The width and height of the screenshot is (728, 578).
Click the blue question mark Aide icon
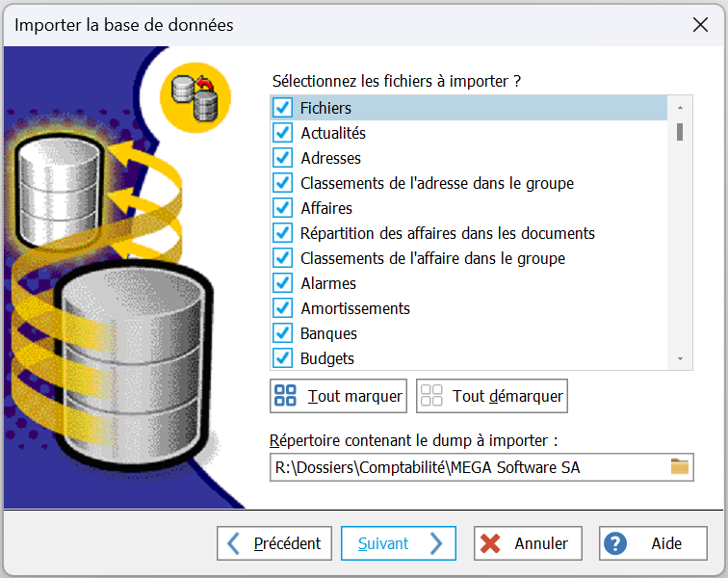tap(615, 543)
